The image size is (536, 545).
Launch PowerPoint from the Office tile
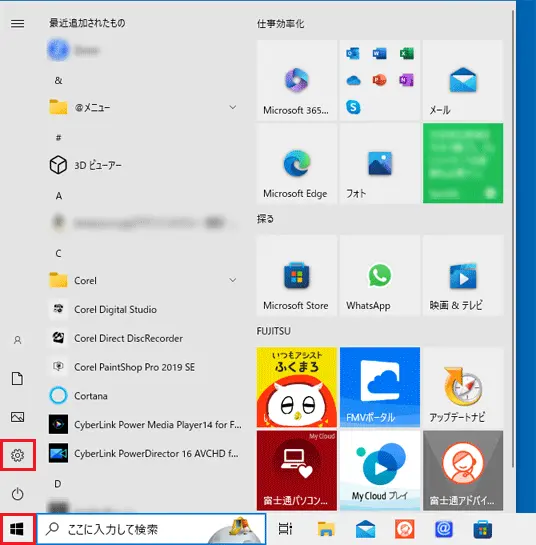tap(380, 80)
